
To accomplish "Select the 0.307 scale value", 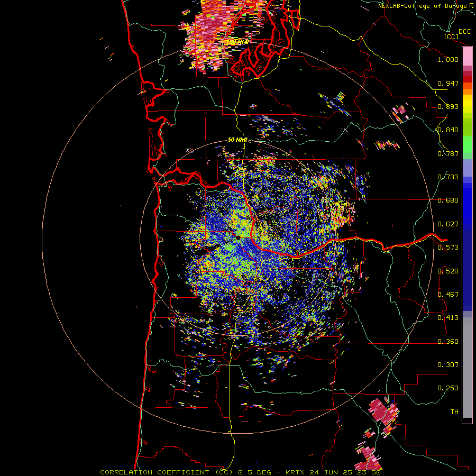I will click(x=448, y=365).
